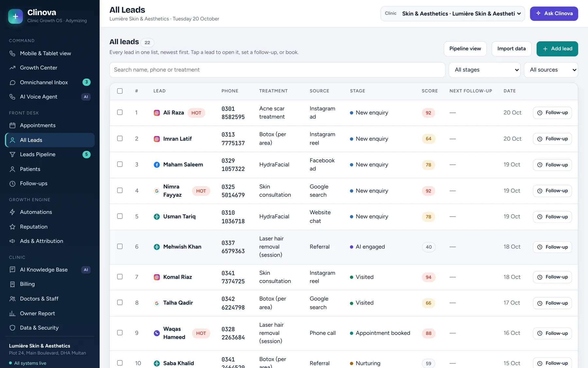Click the Follow-ups clock icon in sidebar
588x368 pixels.
12,184
